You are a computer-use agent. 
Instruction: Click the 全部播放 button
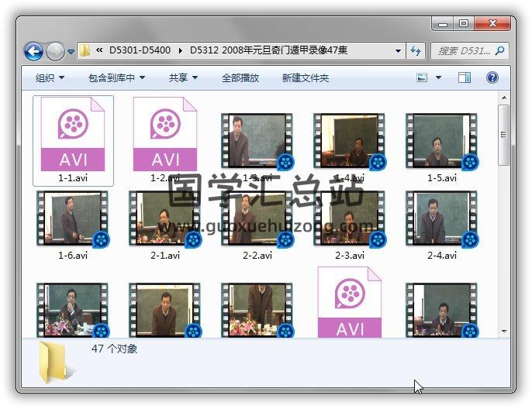(240, 77)
